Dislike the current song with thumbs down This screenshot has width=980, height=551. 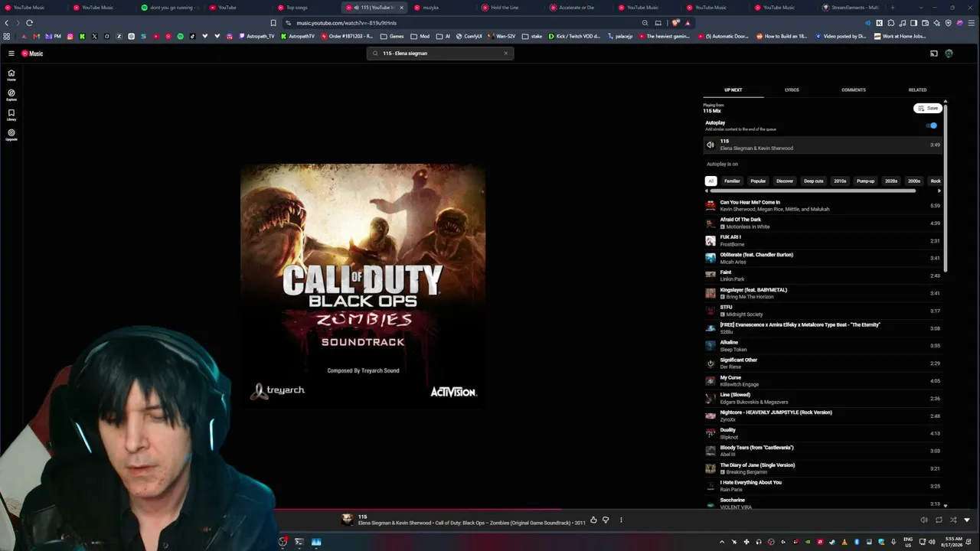[606, 520]
